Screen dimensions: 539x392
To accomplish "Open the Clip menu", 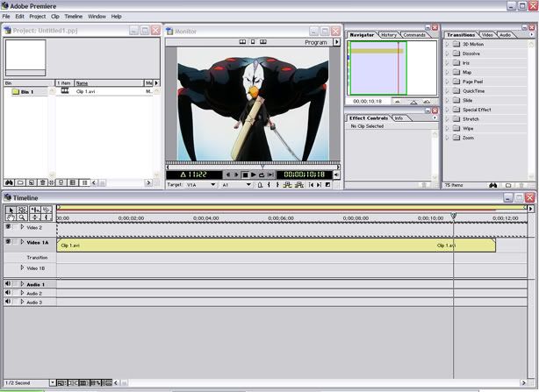I will (55, 17).
